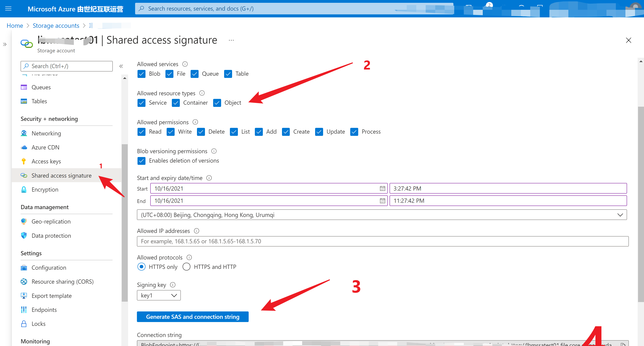Close the Shared access signature blade
Viewport: 644px width, 346px height.
tap(628, 40)
